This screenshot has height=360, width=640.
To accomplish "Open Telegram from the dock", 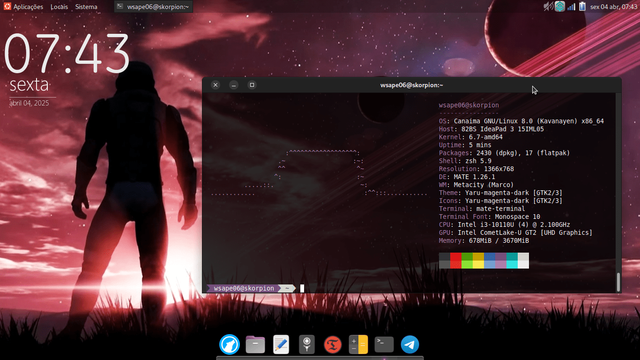I will [x=410, y=344].
